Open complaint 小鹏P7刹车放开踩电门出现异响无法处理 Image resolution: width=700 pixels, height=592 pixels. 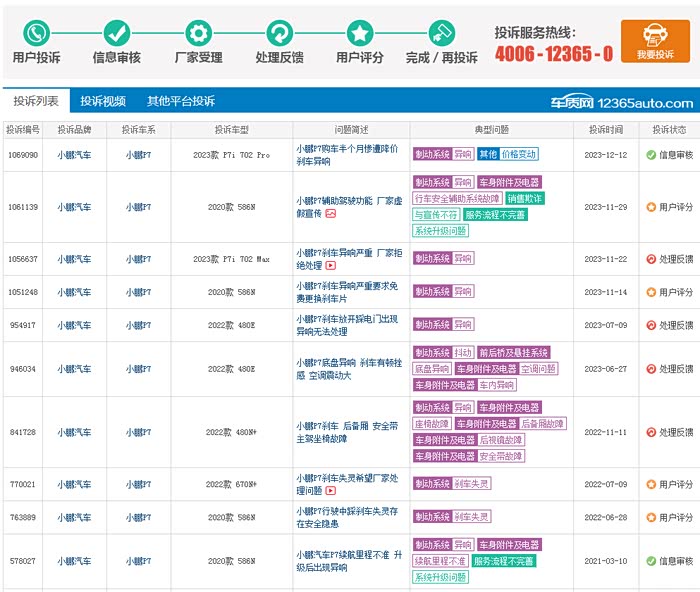tap(347, 325)
